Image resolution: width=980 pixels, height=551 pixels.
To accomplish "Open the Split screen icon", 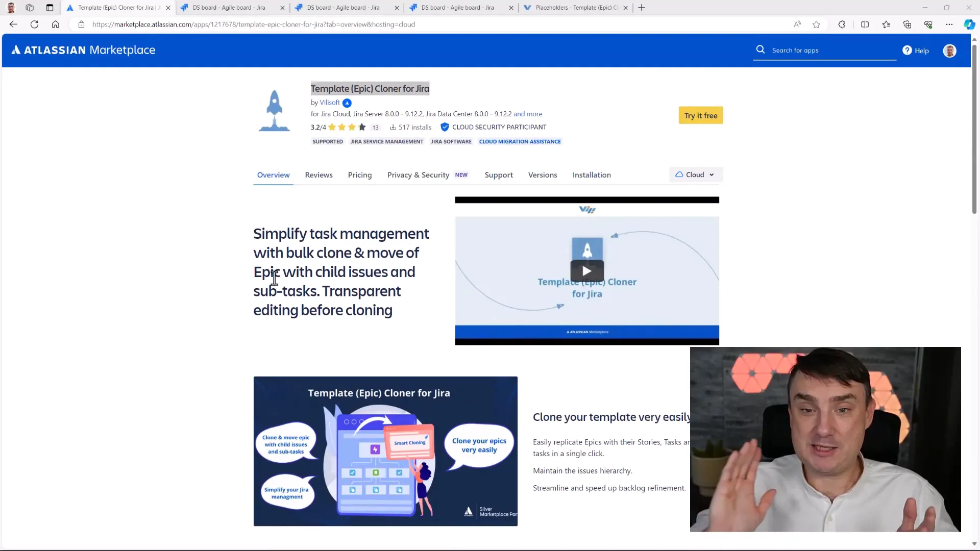I will click(865, 24).
